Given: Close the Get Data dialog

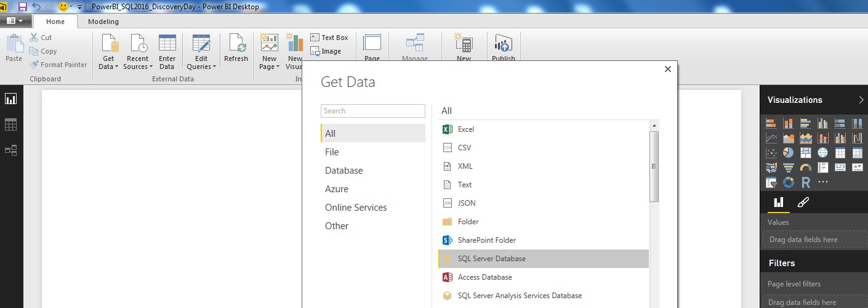Looking at the screenshot, I should 668,69.
